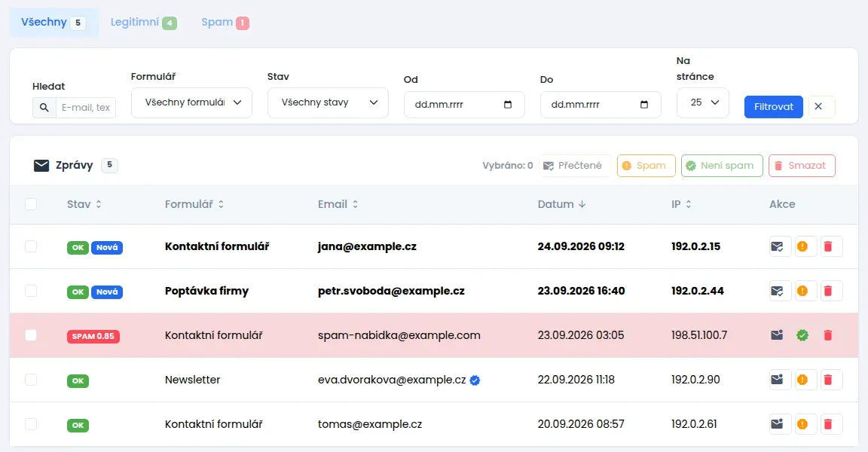The image size is (868, 452).
Task: Click the SPAM 0.85 badge
Action: [x=93, y=336]
